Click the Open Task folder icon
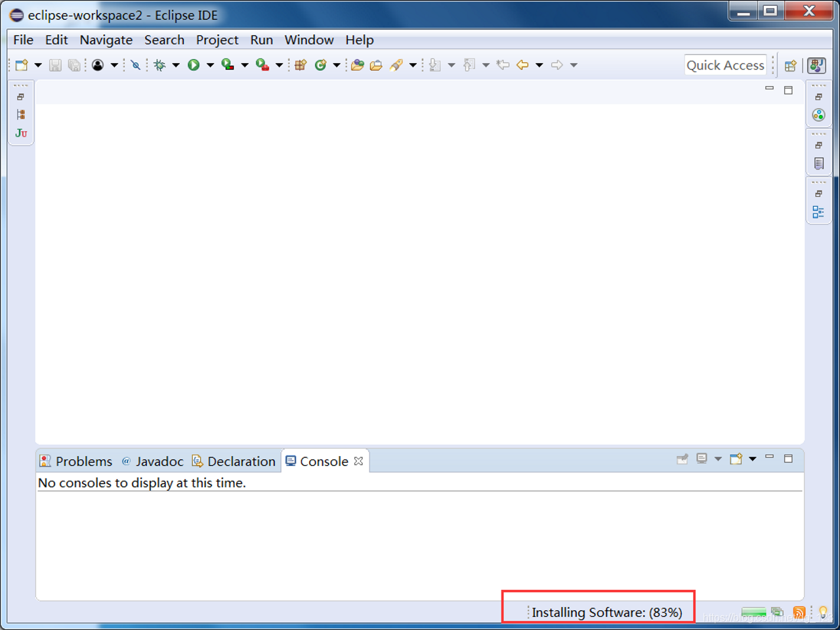The image size is (840, 630). click(x=376, y=65)
